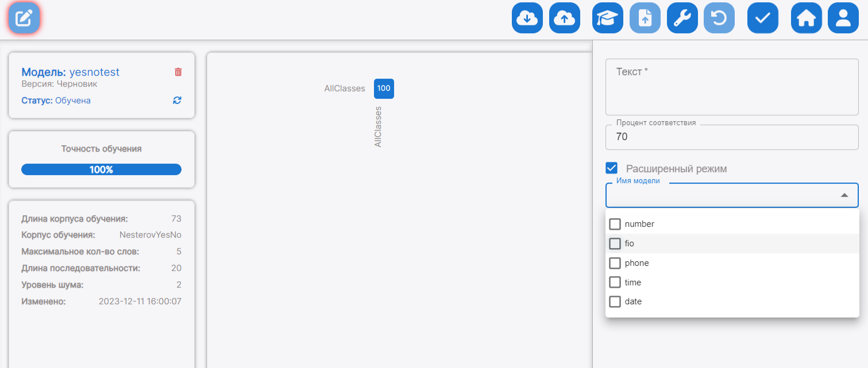This screenshot has height=368, width=868.
Task: Collapse the Имя модели dropdown arrow
Action: point(844,196)
